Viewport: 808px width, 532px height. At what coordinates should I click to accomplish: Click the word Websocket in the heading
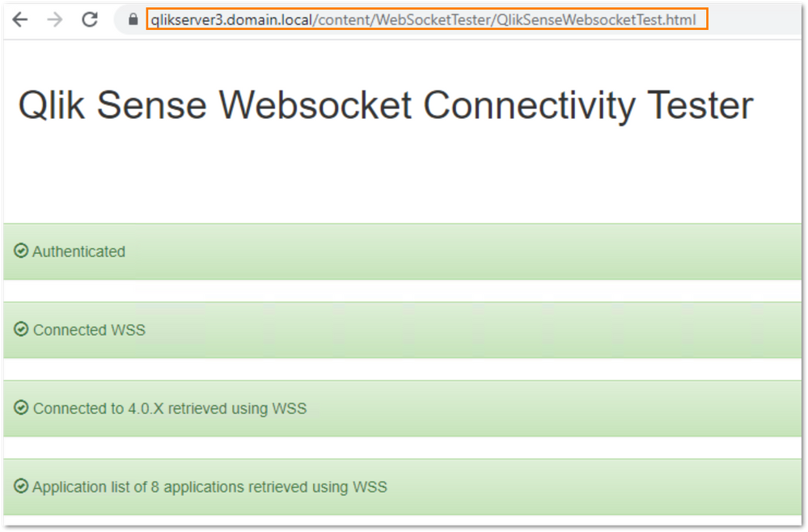coord(315,106)
